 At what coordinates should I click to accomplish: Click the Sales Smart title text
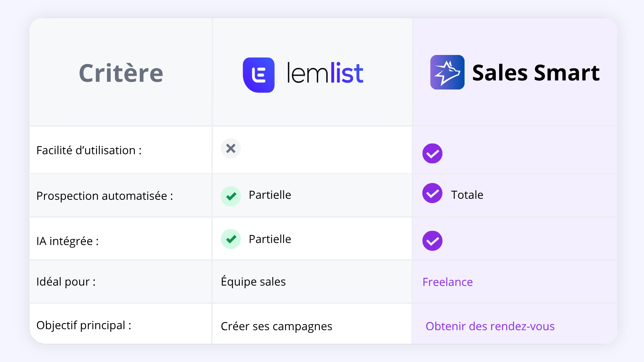point(536,72)
